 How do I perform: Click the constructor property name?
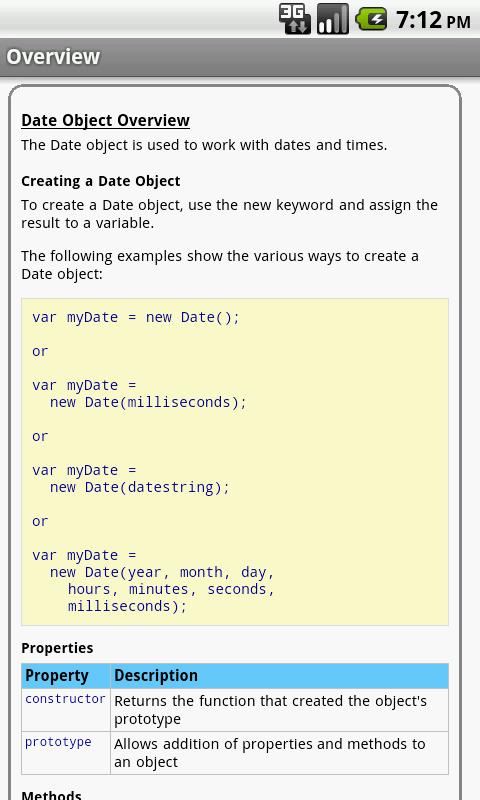(x=65, y=699)
